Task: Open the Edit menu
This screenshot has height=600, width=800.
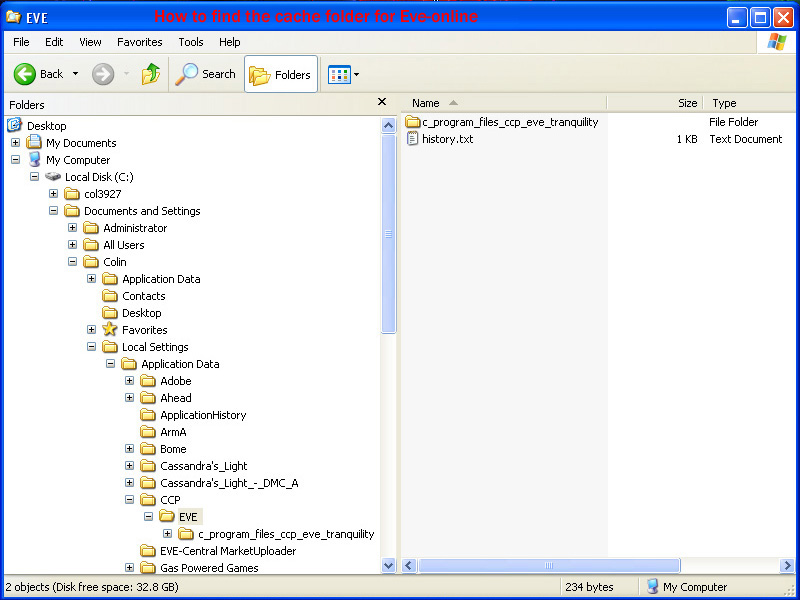Action: 54,42
